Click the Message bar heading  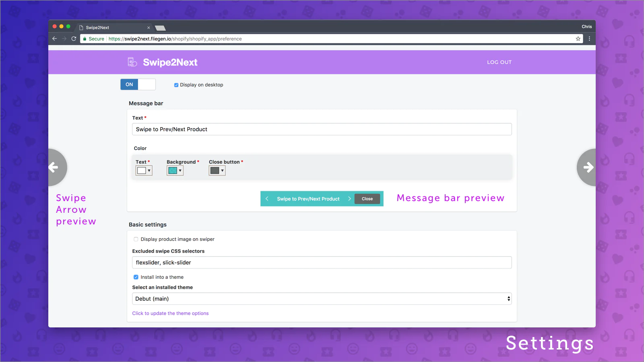[146, 103]
